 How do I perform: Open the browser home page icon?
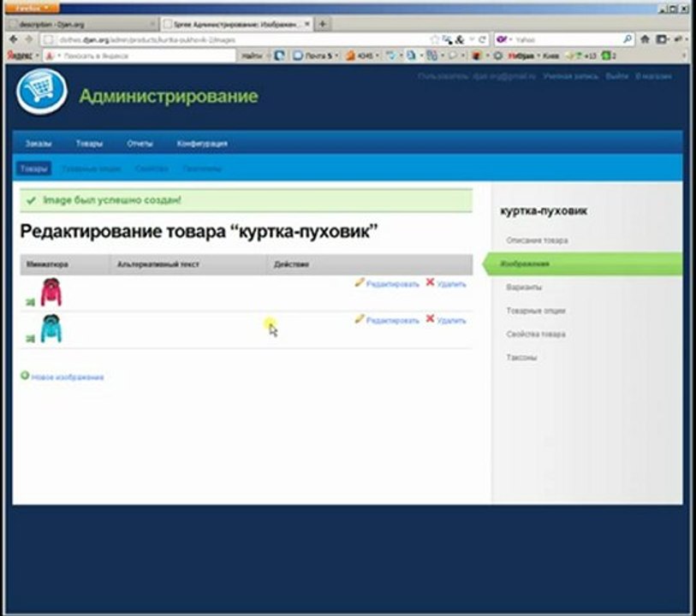(x=645, y=39)
